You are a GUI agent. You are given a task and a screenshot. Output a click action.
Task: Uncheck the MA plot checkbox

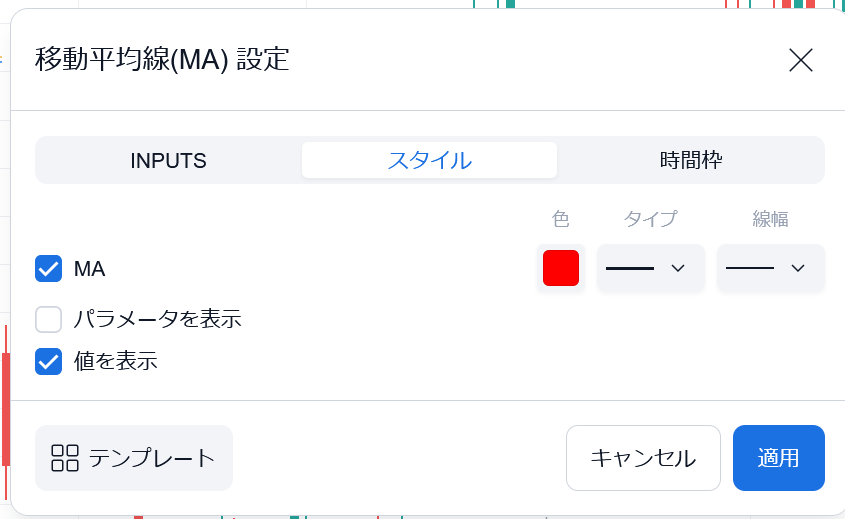49,268
